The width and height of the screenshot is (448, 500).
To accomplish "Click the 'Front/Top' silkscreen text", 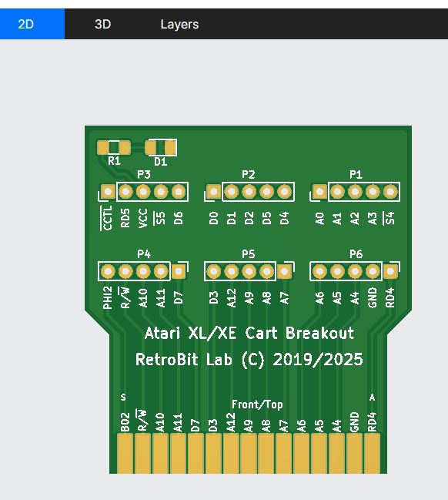I will (257, 404).
